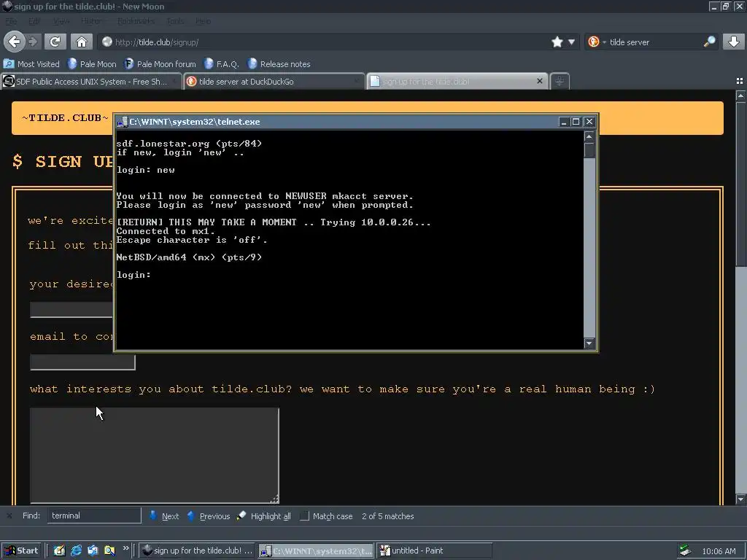Click the New Moon title bar app icon
The image size is (747, 560).
tap(7, 6)
